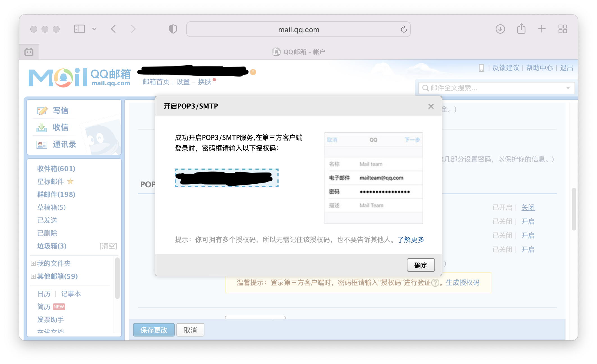Click the privacy shield icon
Image resolution: width=597 pixels, height=364 pixels.
[173, 29]
